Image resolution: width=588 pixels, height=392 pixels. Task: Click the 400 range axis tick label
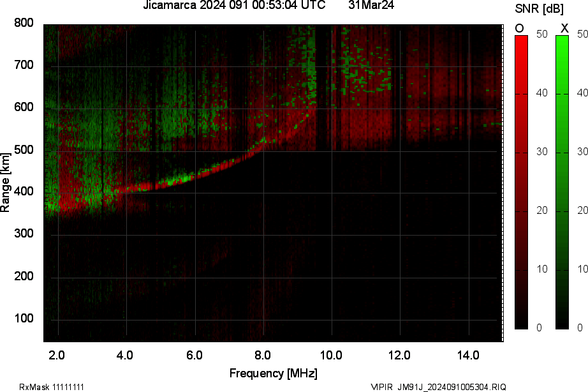[x=24, y=192]
